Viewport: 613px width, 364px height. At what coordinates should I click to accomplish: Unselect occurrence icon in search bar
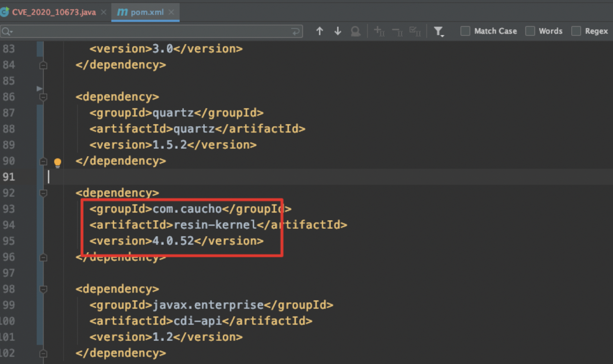pyautogui.click(x=397, y=31)
